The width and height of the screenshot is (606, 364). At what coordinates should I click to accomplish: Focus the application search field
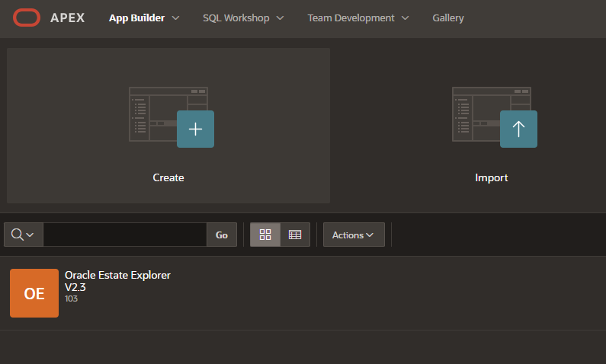tap(125, 235)
